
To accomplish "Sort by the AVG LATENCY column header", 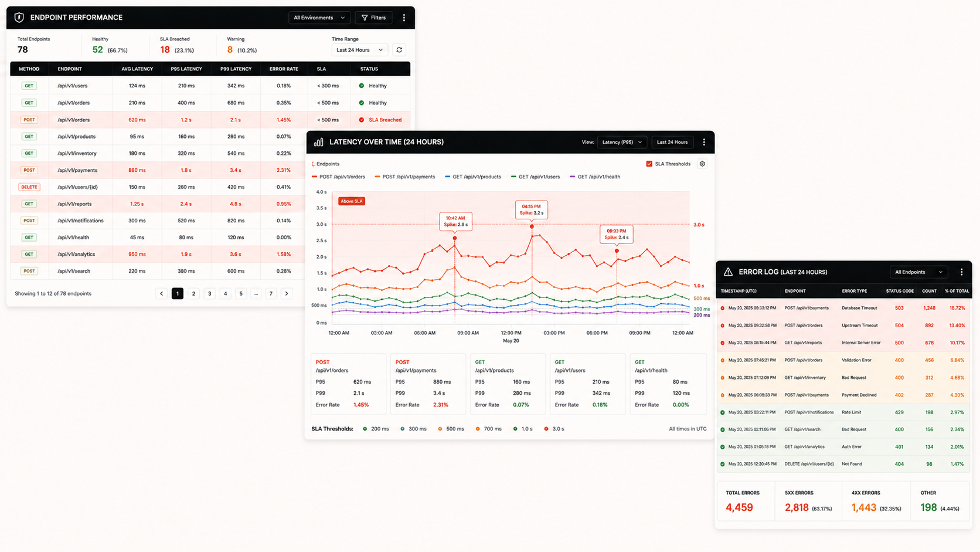I will 137,69.
